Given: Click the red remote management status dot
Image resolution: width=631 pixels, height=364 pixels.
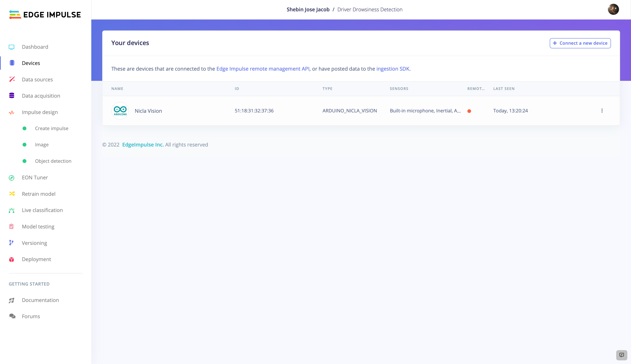Looking at the screenshot, I should click(x=469, y=111).
